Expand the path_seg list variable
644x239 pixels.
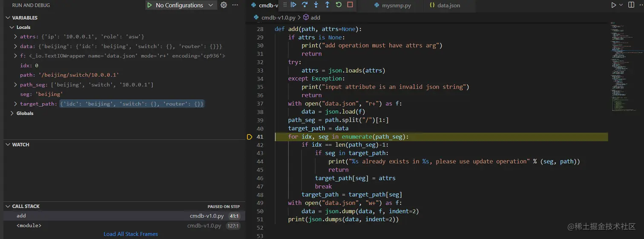[x=16, y=85]
